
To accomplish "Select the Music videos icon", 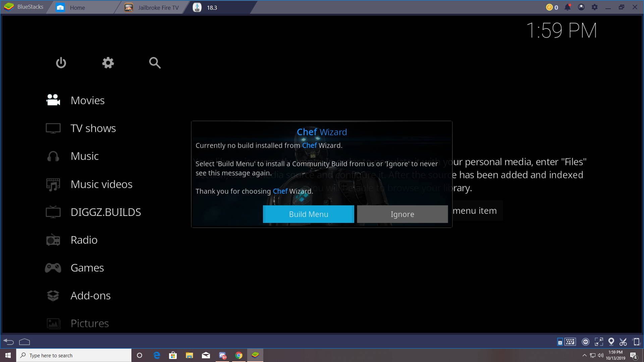I will (53, 184).
